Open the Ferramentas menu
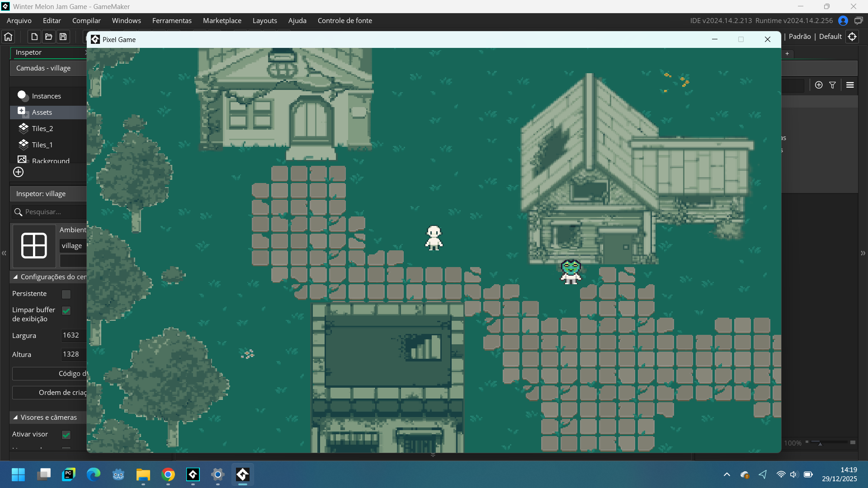The image size is (868, 488). 172,21
